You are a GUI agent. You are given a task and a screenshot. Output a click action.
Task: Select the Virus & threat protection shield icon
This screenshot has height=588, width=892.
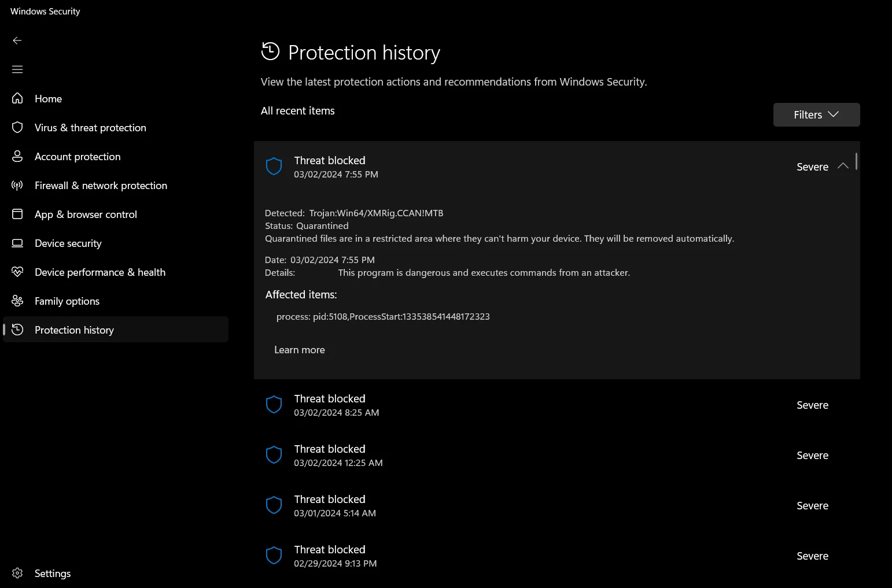click(17, 127)
